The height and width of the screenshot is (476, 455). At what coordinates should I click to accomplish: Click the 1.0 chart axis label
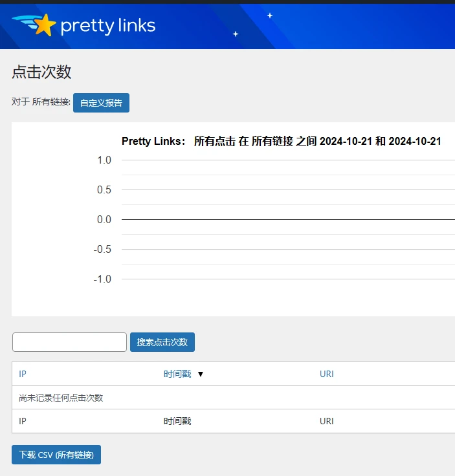104,160
